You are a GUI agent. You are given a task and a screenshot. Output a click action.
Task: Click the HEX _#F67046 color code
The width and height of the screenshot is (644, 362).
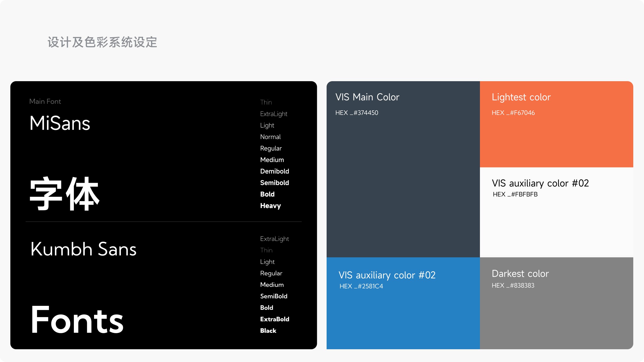pos(513,113)
